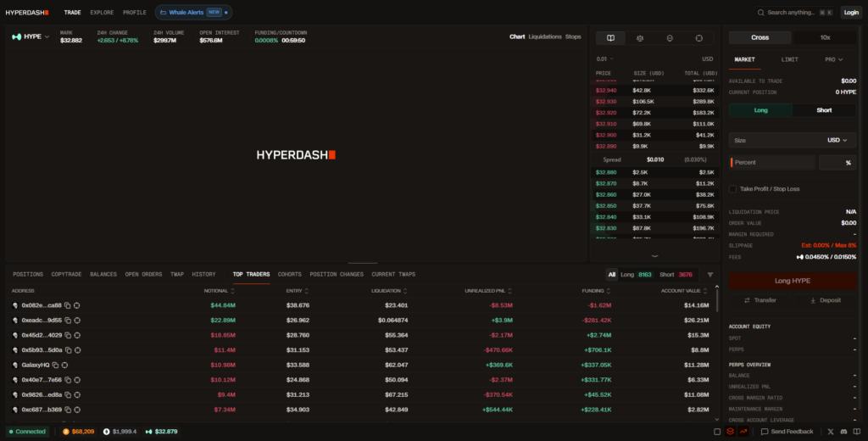868x441 pixels.
Task: Filter top traders by Long 8163
Action: [636, 275]
